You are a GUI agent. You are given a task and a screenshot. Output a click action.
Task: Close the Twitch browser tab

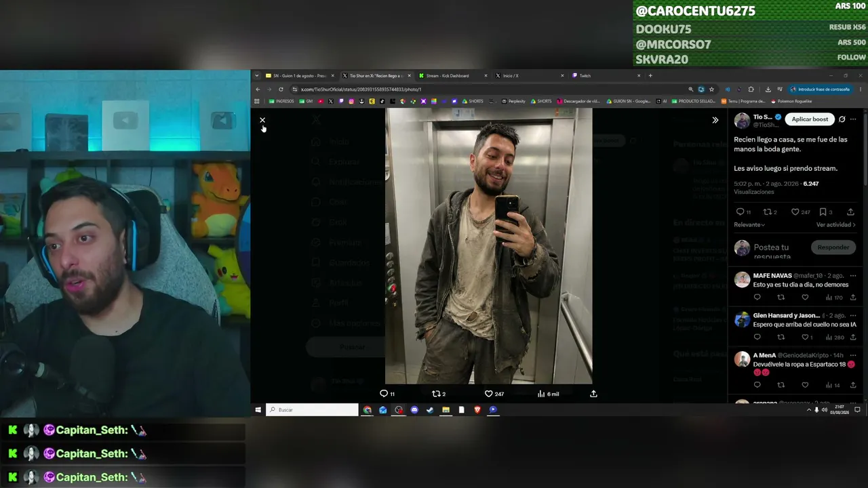[638, 76]
